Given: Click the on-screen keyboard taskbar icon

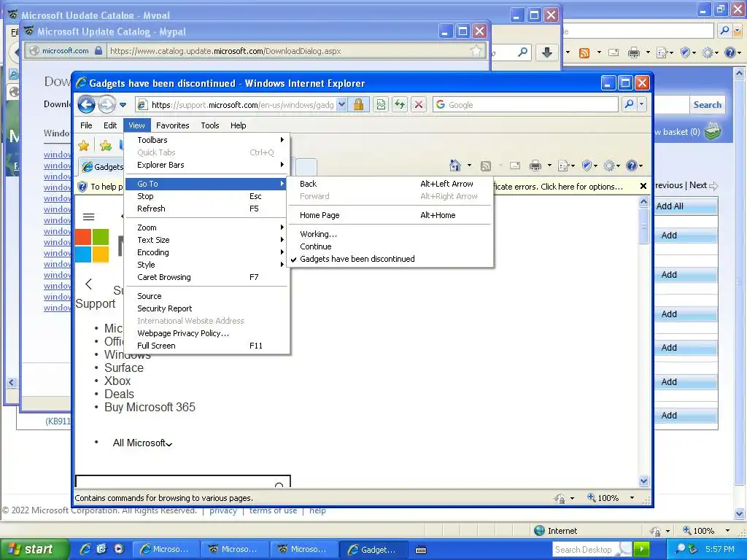Looking at the screenshot, I should [x=421, y=550].
